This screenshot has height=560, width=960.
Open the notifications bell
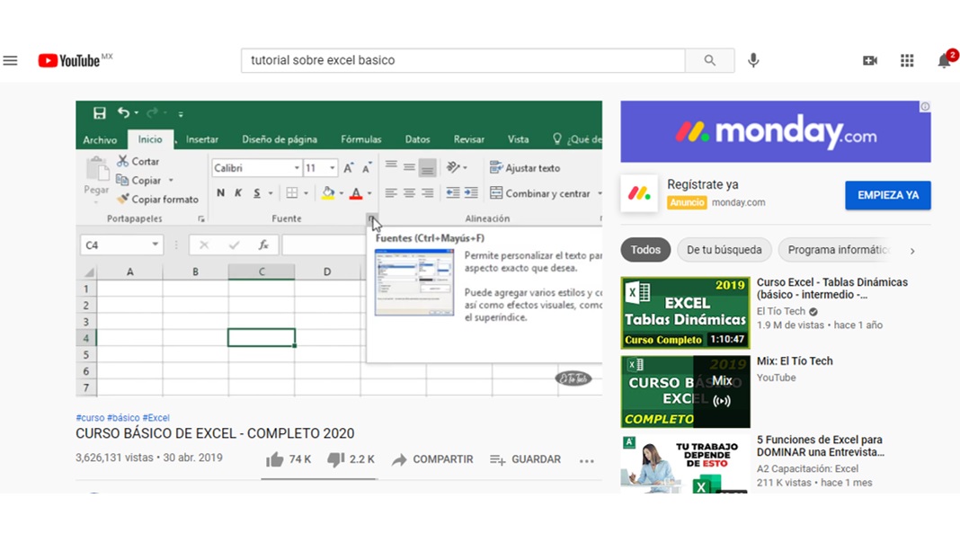(945, 60)
